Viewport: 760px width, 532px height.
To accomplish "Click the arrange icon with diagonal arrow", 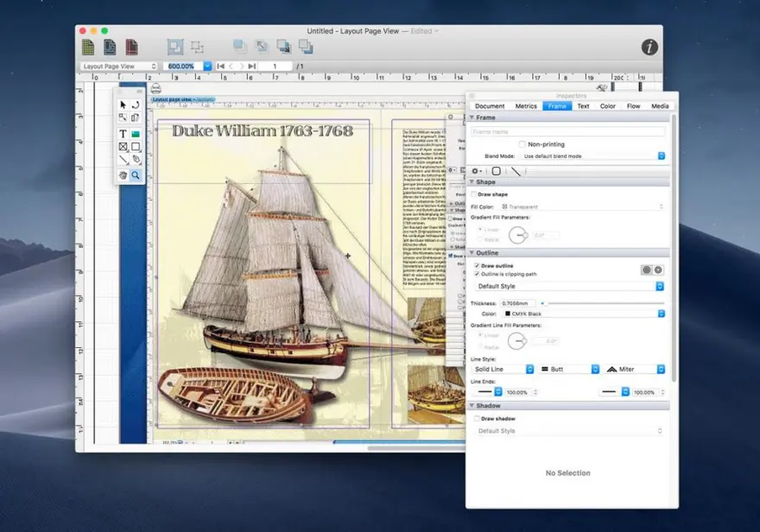I will click(262, 47).
